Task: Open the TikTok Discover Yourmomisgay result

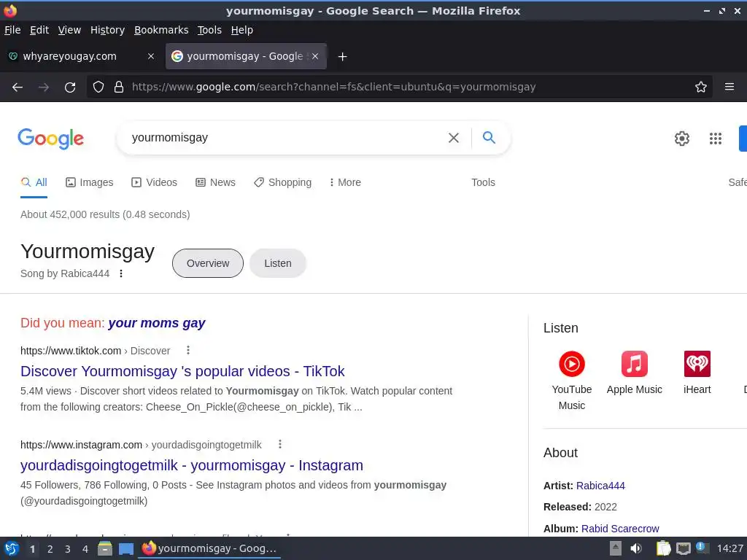Action: click(182, 371)
